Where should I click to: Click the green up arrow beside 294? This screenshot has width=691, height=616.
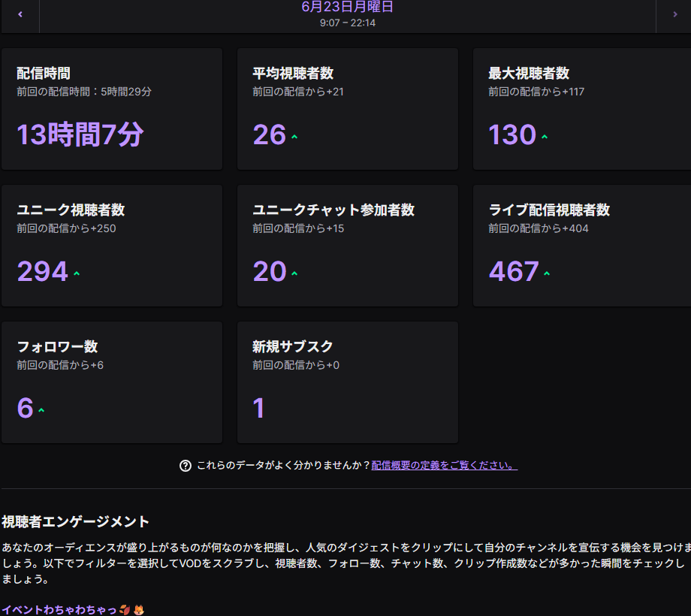tap(77, 273)
